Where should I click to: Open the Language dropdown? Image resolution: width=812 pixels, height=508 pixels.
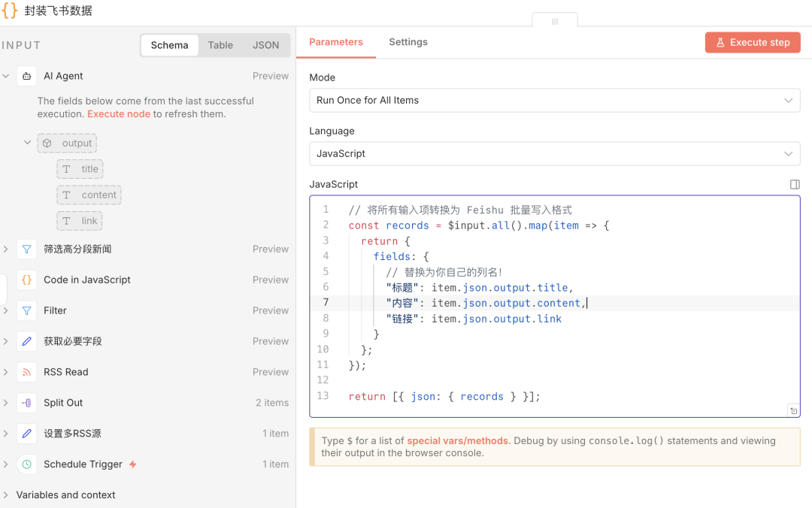click(x=554, y=153)
